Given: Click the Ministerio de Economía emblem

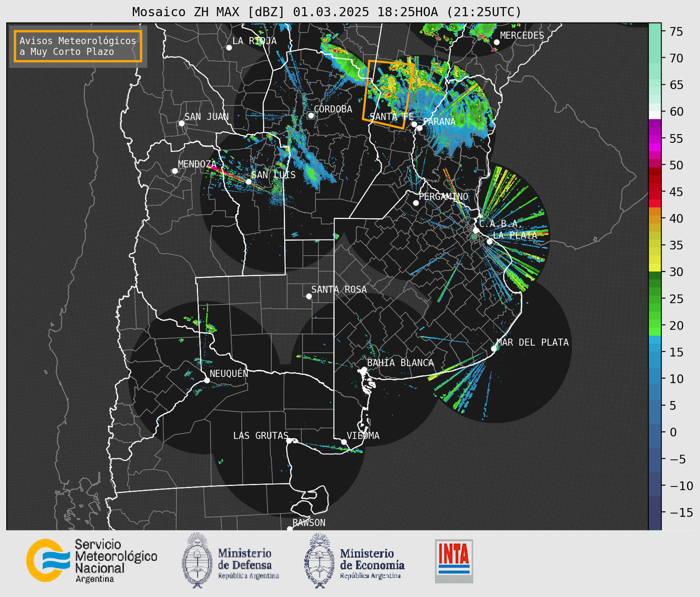Looking at the screenshot, I should coord(320,560).
